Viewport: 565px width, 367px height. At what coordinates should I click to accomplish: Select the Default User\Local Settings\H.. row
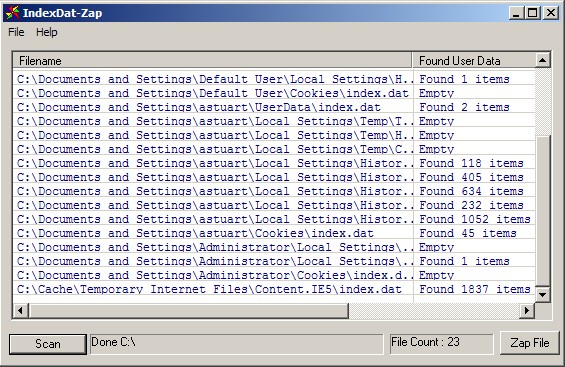(274, 79)
